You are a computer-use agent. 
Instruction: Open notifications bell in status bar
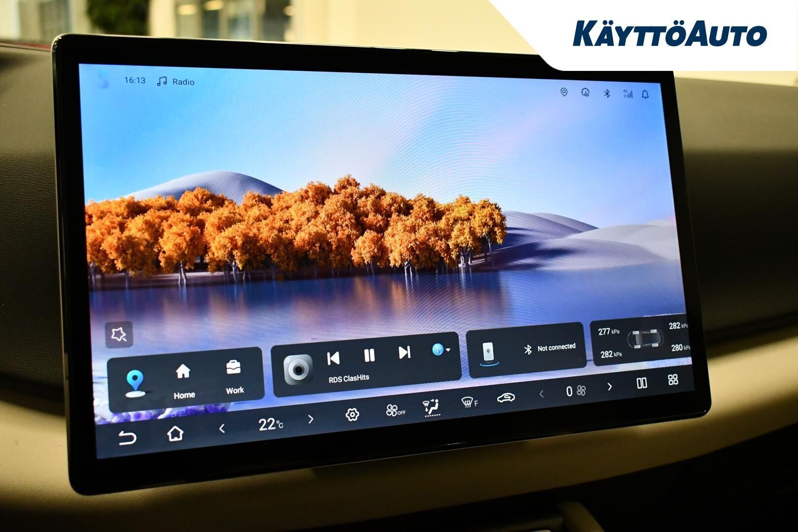pyautogui.click(x=645, y=94)
